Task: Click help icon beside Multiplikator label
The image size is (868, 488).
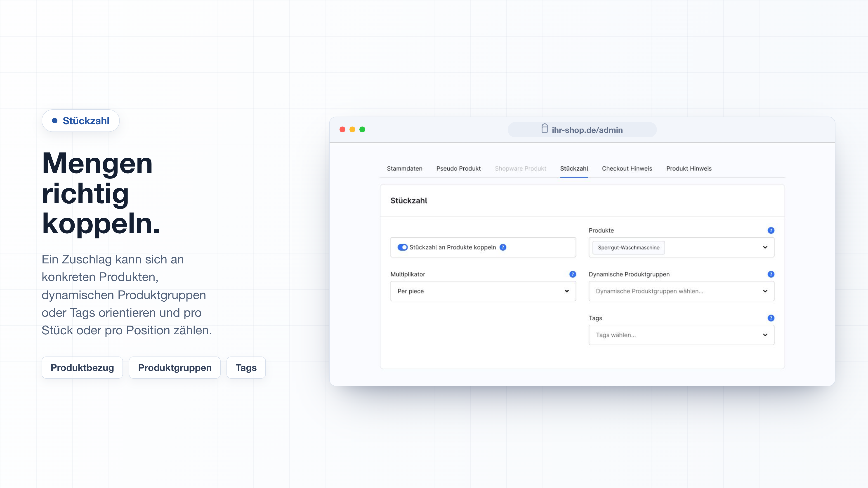Action: [573, 274]
